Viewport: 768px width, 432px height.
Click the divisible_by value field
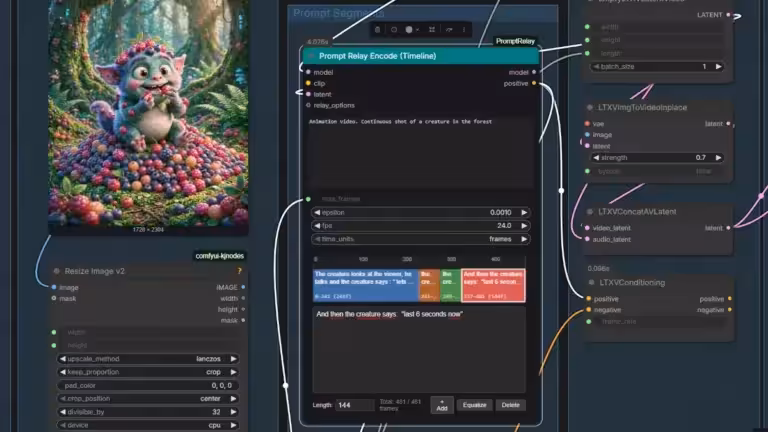tap(148, 412)
